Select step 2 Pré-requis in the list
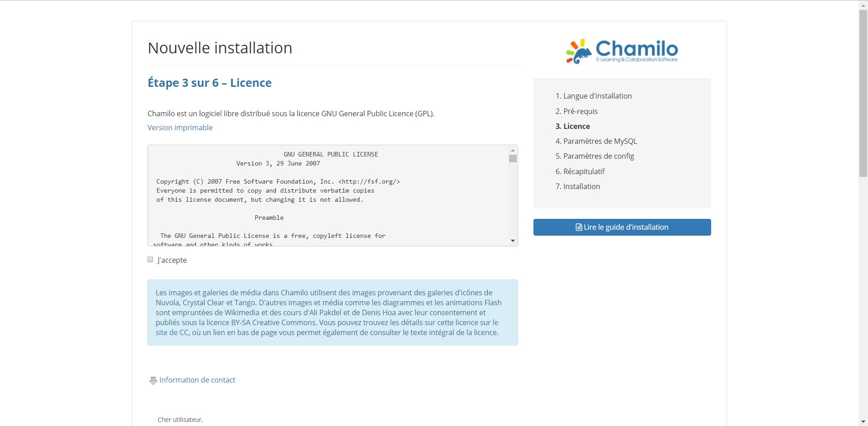 576,111
